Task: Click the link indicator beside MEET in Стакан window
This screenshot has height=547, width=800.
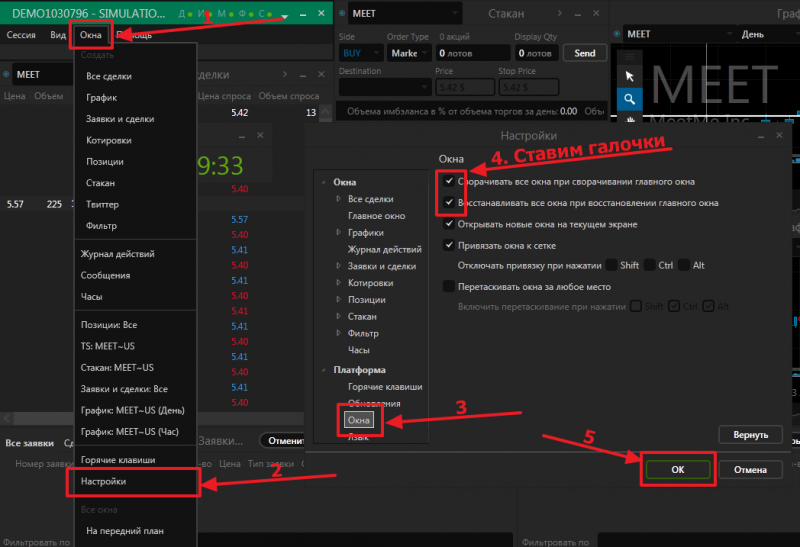Action: pyautogui.click(x=342, y=13)
